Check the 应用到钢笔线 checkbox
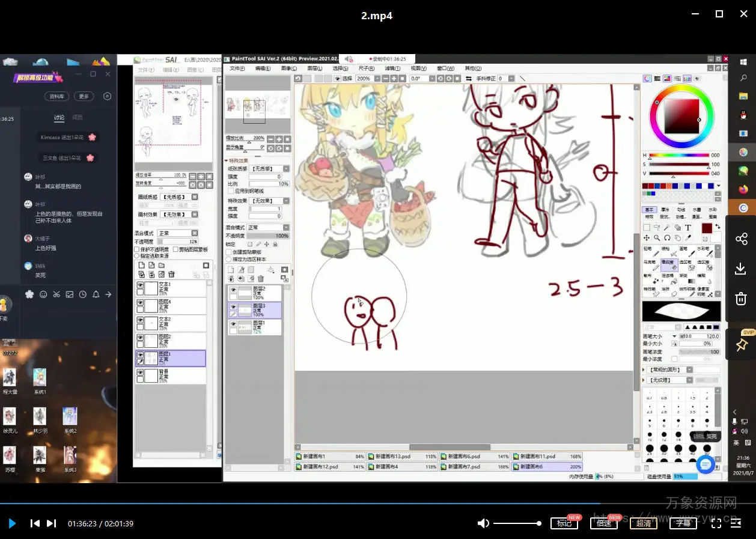 pos(229,191)
